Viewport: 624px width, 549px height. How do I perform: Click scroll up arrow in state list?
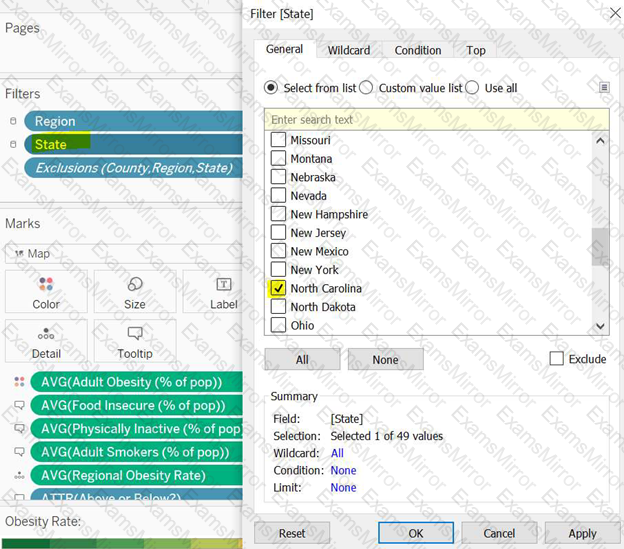pos(601,140)
